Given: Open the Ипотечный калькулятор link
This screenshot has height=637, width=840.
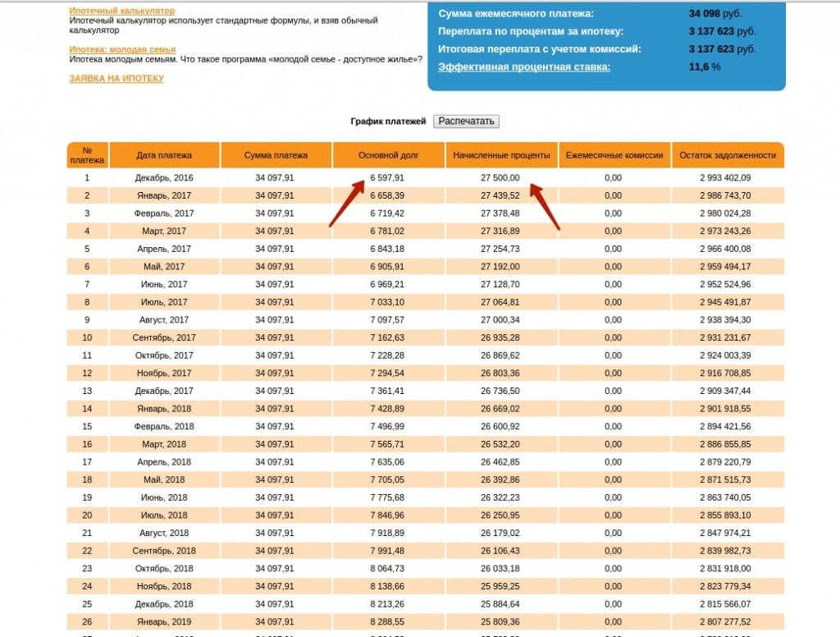Looking at the screenshot, I should pos(121,11).
